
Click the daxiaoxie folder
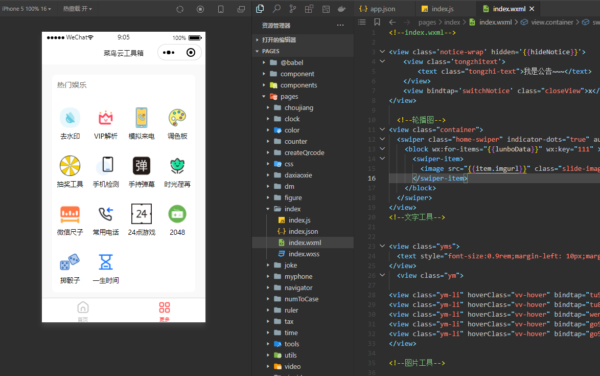click(298, 175)
